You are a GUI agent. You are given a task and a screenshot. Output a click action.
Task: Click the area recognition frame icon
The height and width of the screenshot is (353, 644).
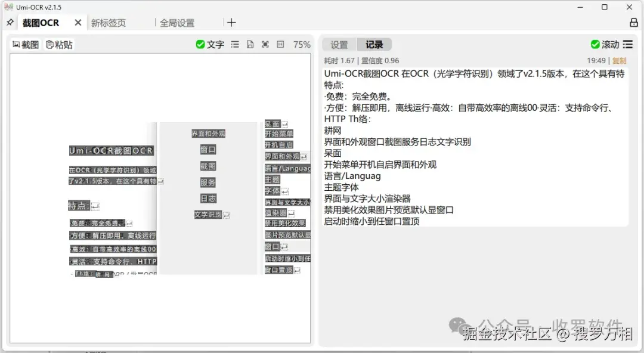[265, 44]
